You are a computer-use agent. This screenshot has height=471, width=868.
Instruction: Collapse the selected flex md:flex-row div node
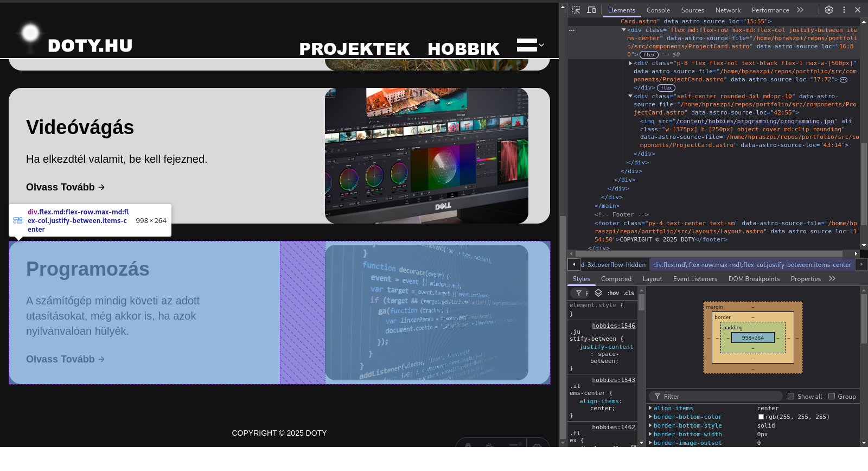[624, 30]
